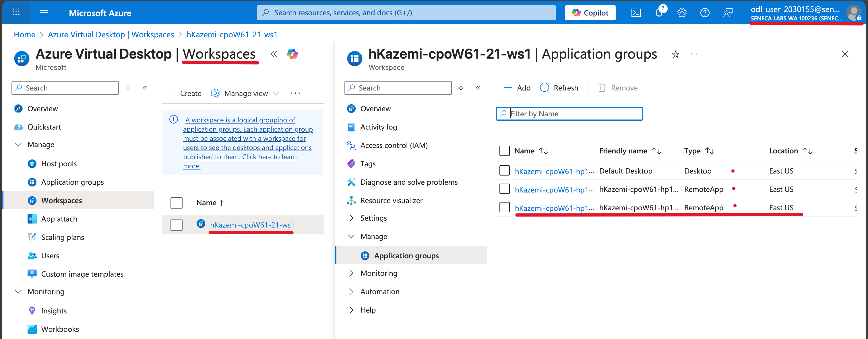Viewport: 868px width, 339px height.
Task: Open the user account avatar
Action: click(854, 13)
